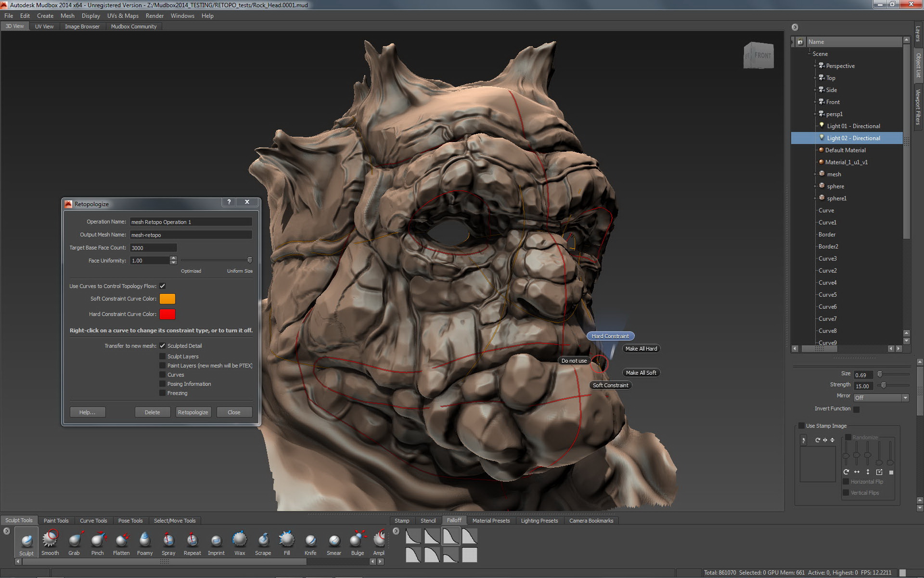Open the Mirror dropdown
Image resolution: width=924 pixels, height=578 pixels.
pyautogui.click(x=881, y=398)
